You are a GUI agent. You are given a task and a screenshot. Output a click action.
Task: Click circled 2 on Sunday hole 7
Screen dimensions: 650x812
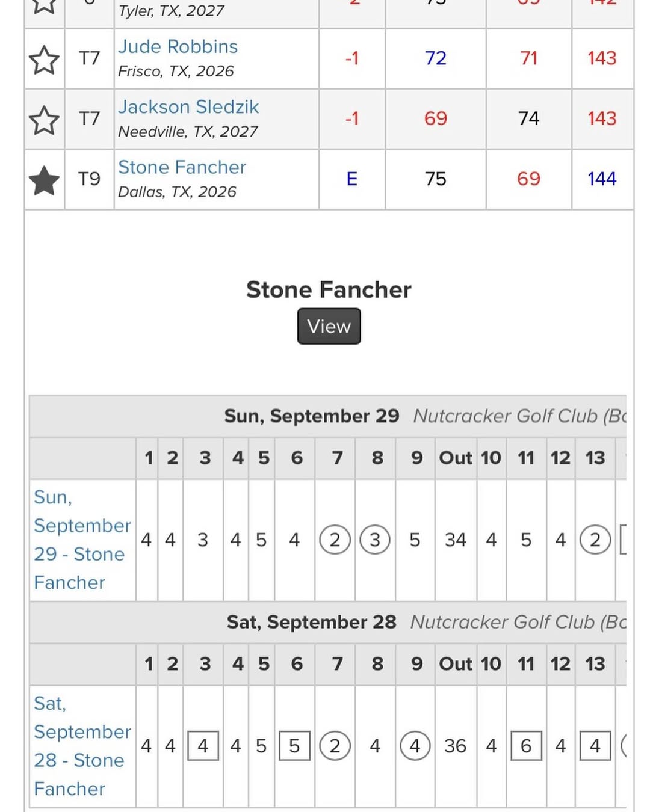pyautogui.click(x=335, y=540)
